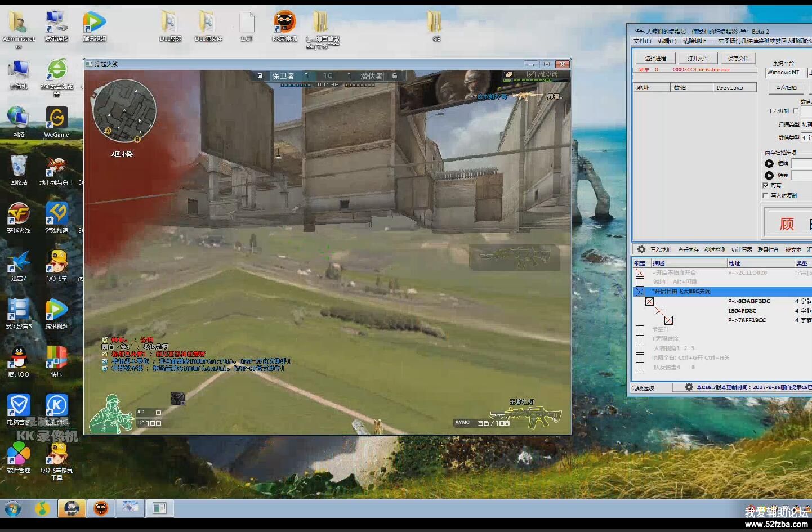Click the 打开文件 button
The width and height of the screenshot is (812, 532).
[698, 58]
